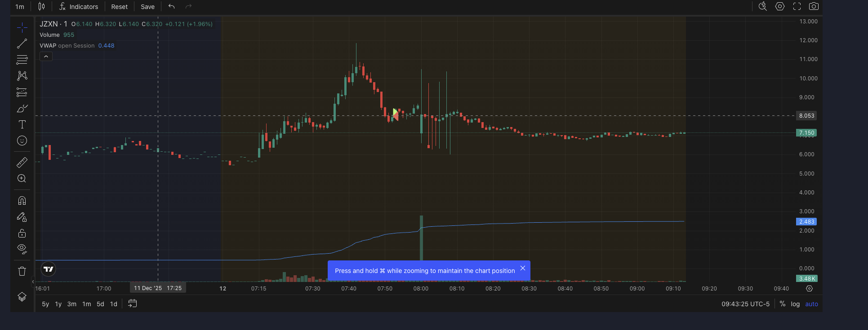Open the emoji icons tool
This screenshot has width=868, height=330.
pos(22,141)
